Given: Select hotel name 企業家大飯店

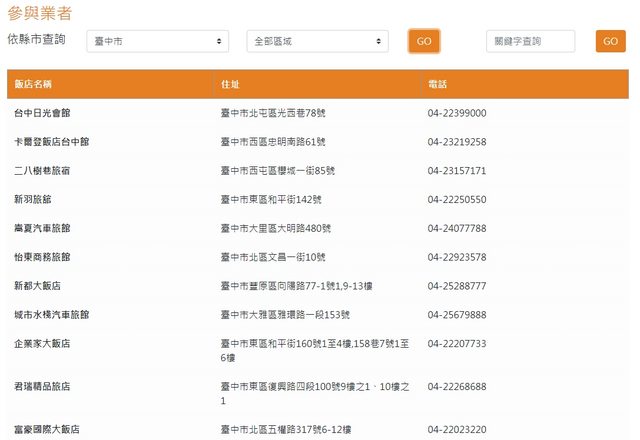Looking at the screenshot, I should tap(42, 344).
